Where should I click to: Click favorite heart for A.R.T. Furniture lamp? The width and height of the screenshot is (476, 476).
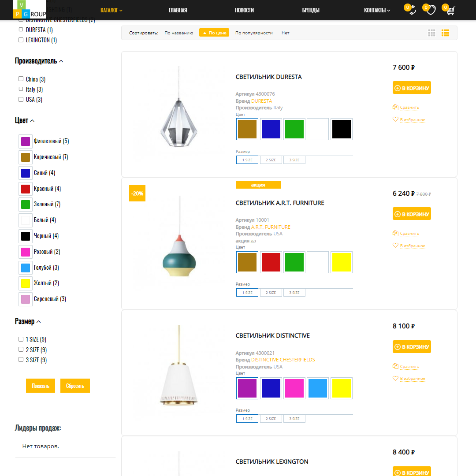(395, 245)
